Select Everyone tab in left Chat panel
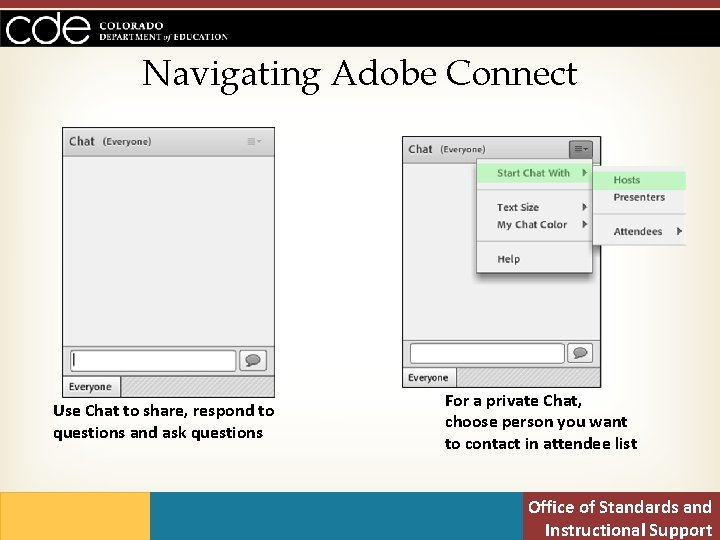 pyautogui.click(x=91, y=387)
